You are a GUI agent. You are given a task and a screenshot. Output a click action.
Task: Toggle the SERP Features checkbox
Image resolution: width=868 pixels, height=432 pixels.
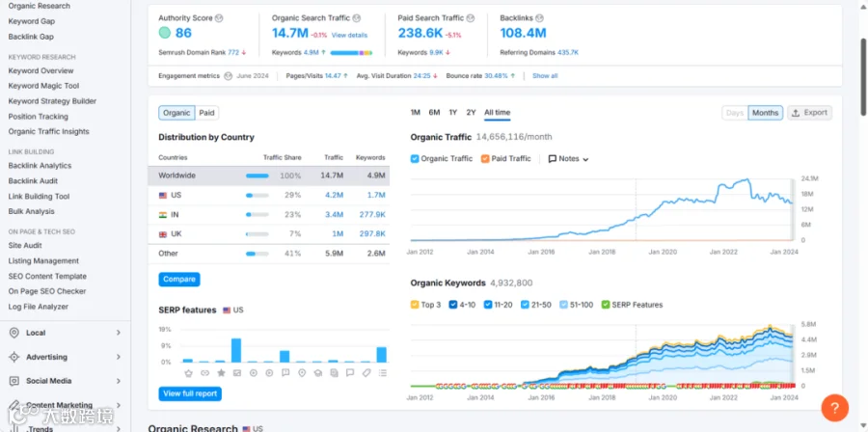[606, 305]
